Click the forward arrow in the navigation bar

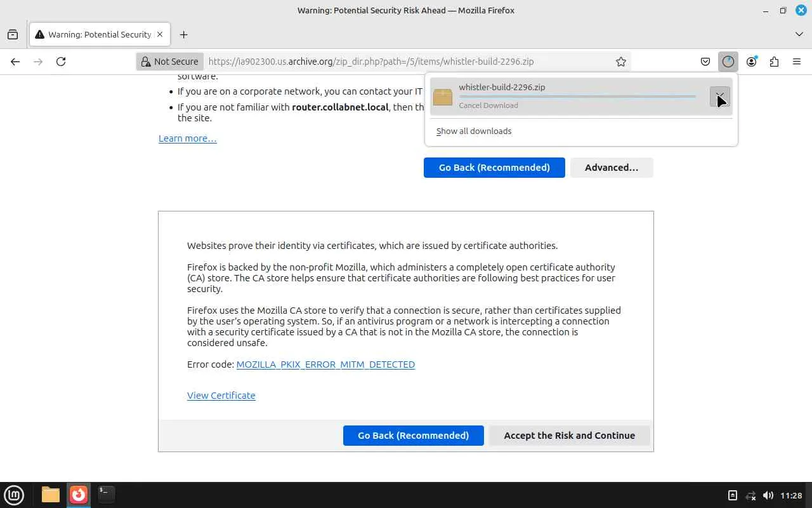[x=38, y=62]
